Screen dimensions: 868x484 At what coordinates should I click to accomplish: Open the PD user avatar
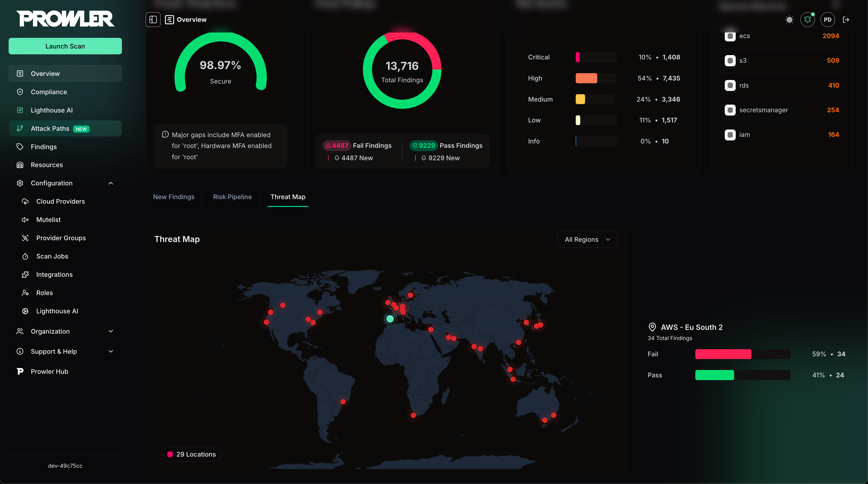point(828,20)
